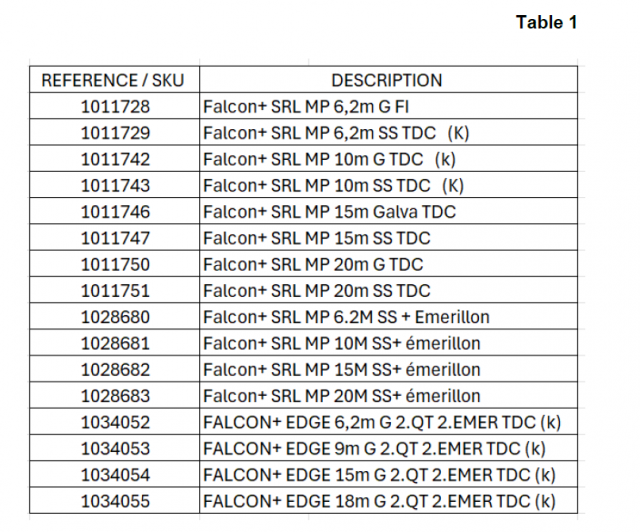This screenshot has width=640, height=532.
Task: Click the 6.2M SS + Emerillon description
Action: coord(346,317)
